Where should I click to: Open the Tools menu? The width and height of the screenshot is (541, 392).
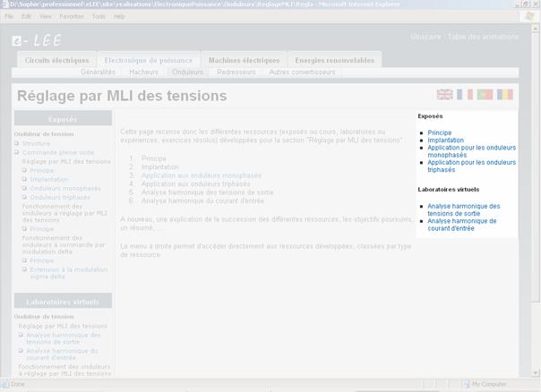(99, 16)
